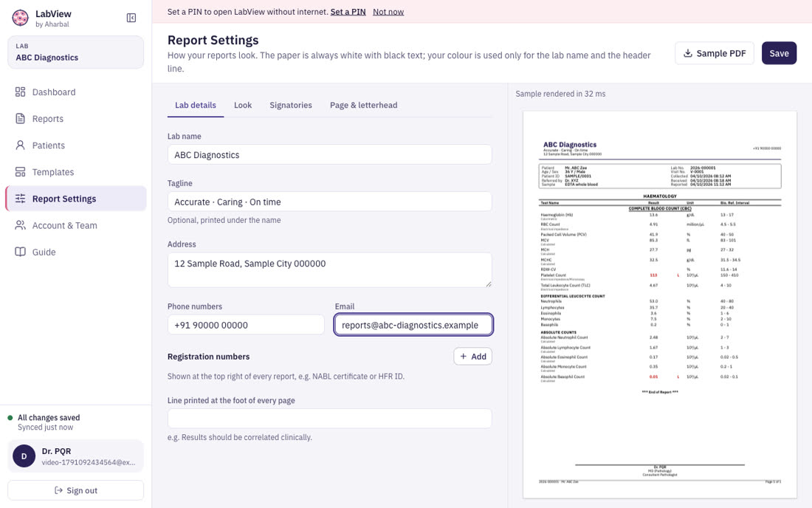Click the green sync status dot

click(10, 417)
